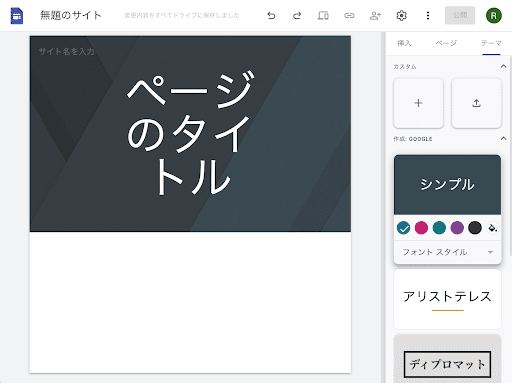Click the themes panel scrollbar

coord(510,157)
